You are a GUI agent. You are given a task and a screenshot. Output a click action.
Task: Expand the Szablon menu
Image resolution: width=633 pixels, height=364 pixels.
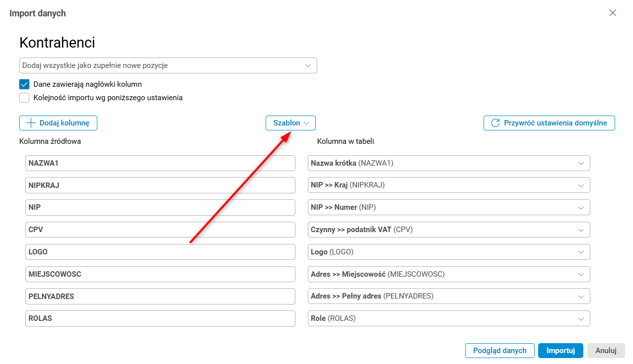pos(290,123)
